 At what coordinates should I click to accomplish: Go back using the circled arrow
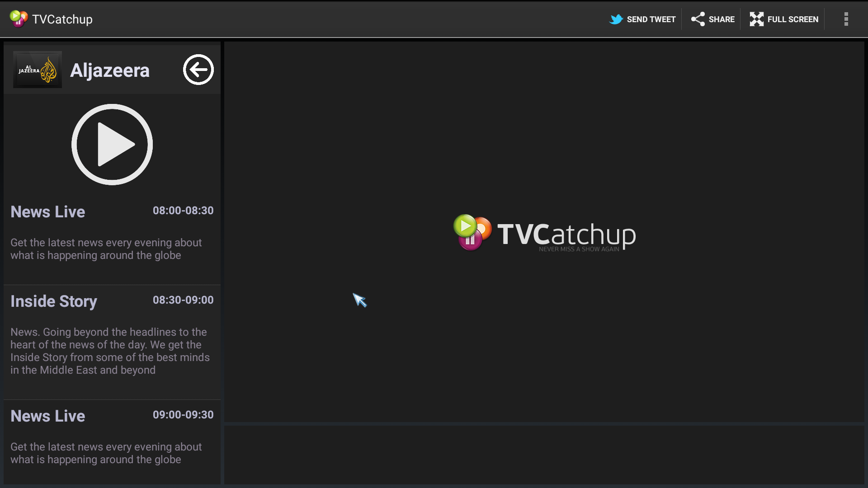click(198, 70)
